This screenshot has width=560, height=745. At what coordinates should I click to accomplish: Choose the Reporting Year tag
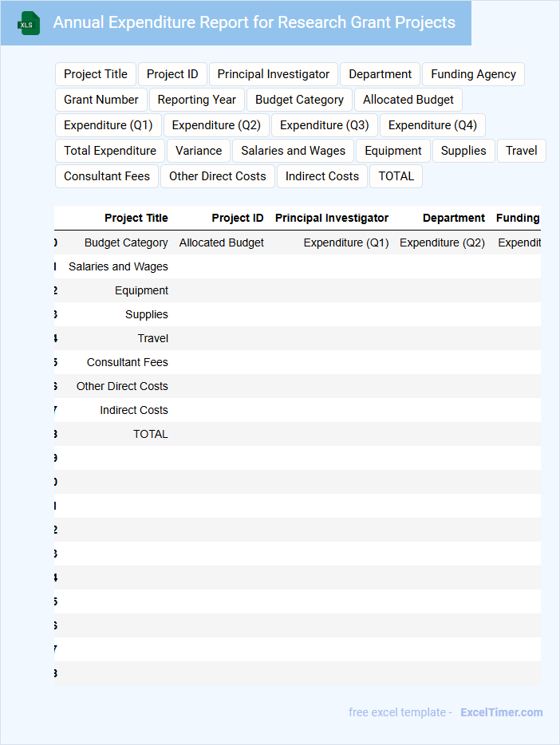click(x=197, y=100)
